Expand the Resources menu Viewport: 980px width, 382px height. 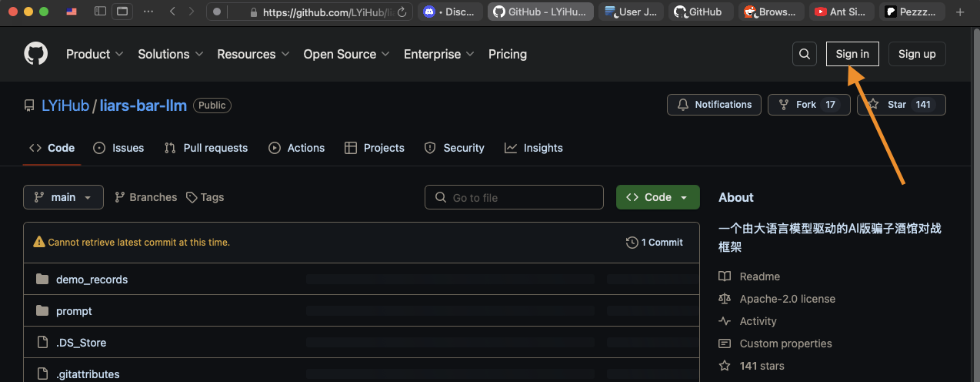[x=253, y=54]
